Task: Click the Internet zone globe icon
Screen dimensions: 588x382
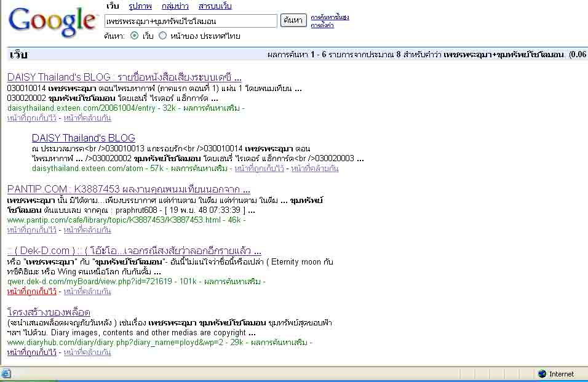Action: click(x=542, y=374)
